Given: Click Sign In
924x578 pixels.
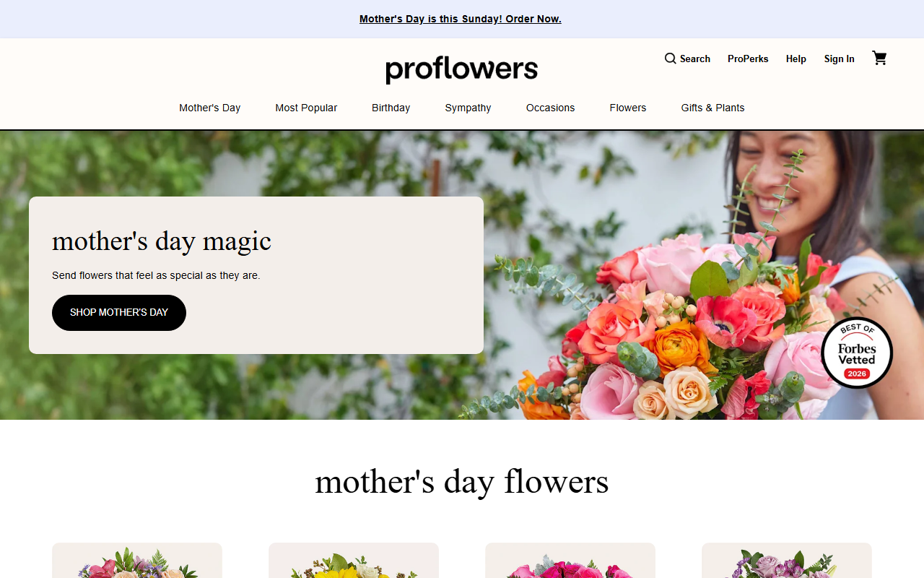Looking at the screenshot, I should pos(840,59).
